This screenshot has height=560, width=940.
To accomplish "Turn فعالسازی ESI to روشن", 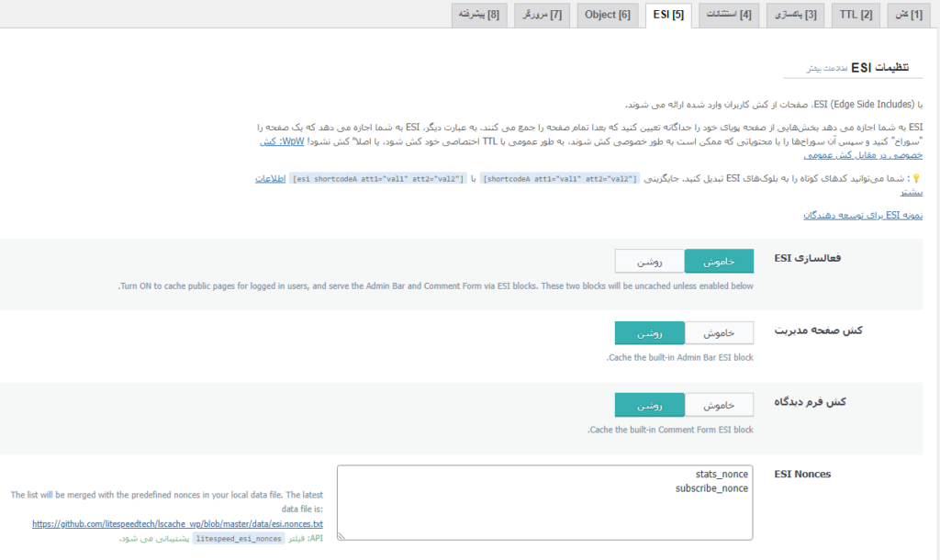I will pyautogui.click(x=649, y=262).
